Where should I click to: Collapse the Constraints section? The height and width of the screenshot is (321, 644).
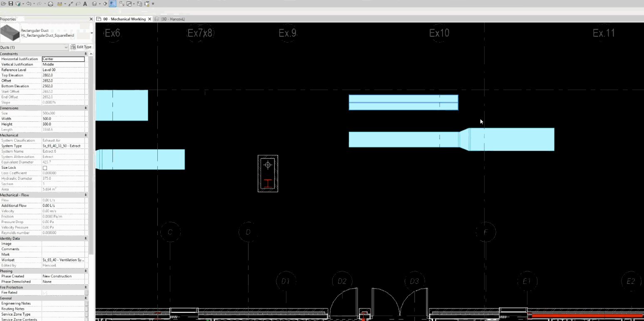tap(86, 54)
